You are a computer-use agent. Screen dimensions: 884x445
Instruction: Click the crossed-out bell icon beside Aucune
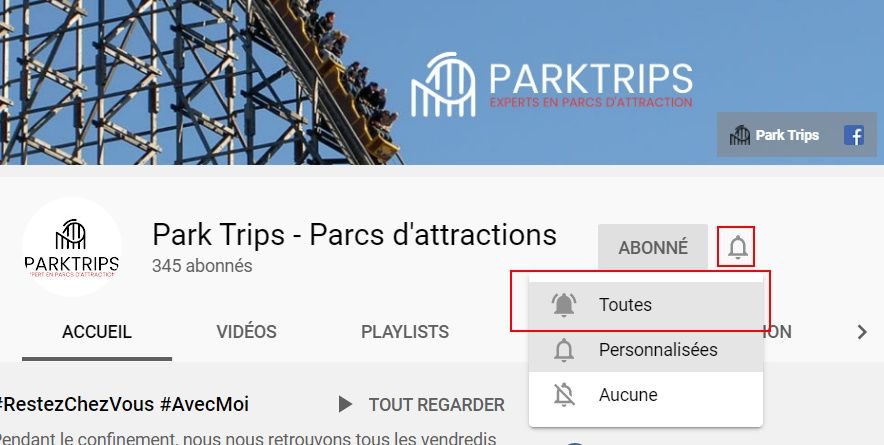coord(564,395)
